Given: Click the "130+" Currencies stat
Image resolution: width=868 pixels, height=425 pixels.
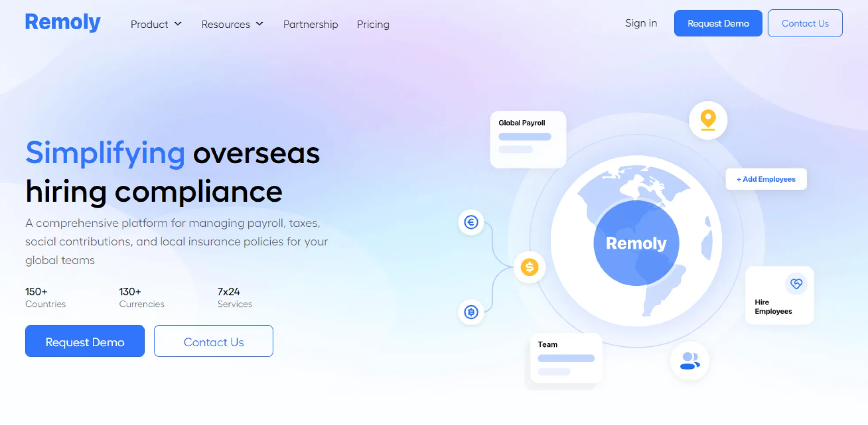Looking at the screenshot, I should (x=142, y=298).
